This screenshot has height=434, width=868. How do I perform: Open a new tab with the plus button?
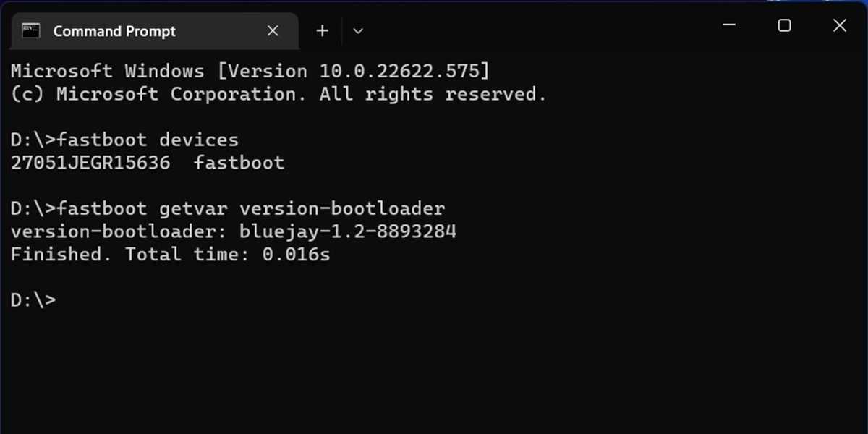pos(323,30)
